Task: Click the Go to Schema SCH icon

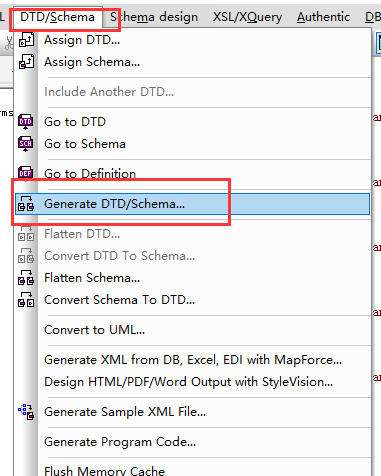Action: tap(26, 144)
